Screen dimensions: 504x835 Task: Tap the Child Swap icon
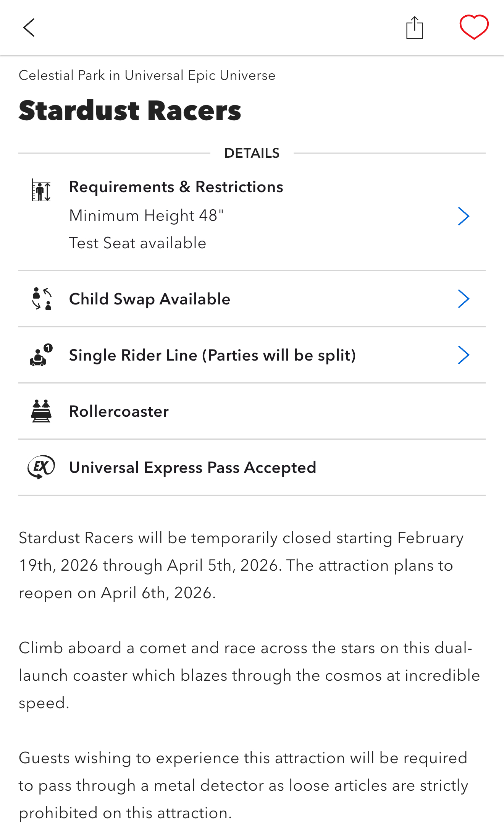[42, 299]
